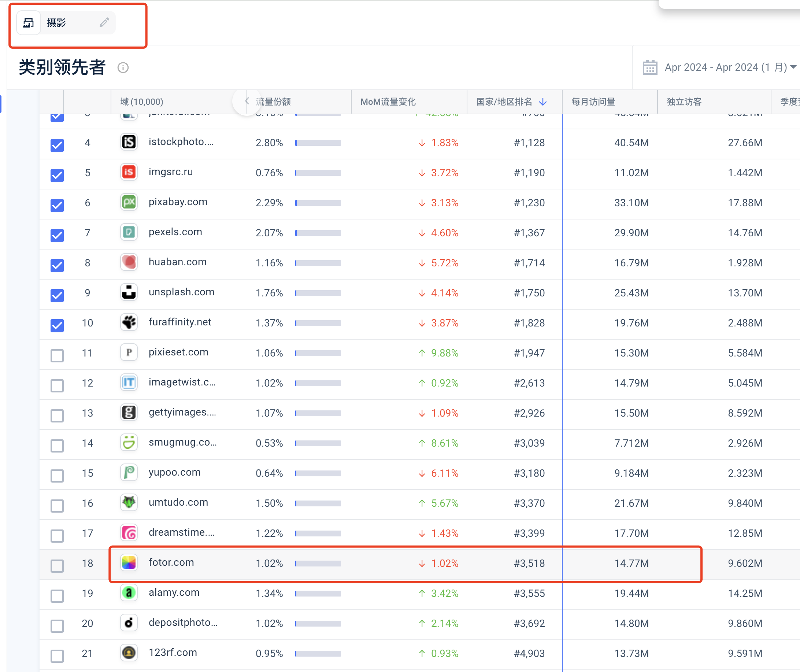800x672 pixels.
Task: Open info tooltip next to 类别领先者
Action: point(123,67)
